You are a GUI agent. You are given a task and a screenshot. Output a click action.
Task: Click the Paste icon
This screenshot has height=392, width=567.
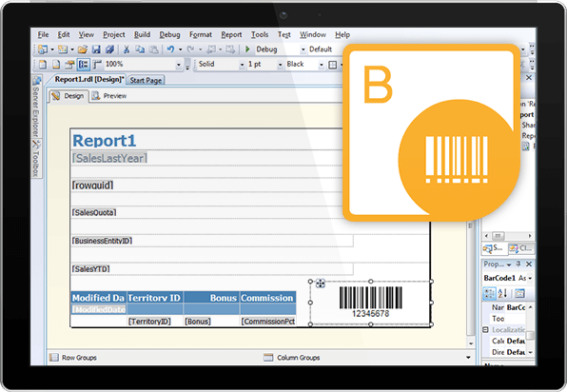tap(154, 49)
